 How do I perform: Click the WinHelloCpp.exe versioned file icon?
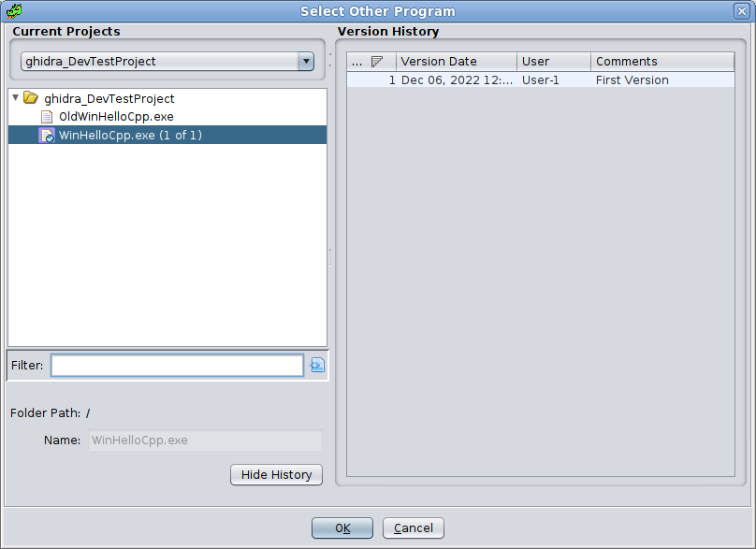(x=47, y=136)
